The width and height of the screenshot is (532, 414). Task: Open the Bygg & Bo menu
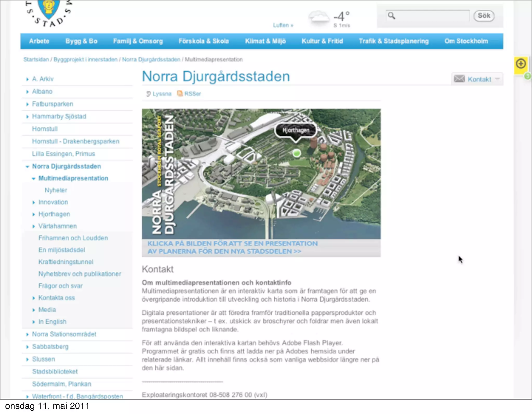tap(81, 41)
